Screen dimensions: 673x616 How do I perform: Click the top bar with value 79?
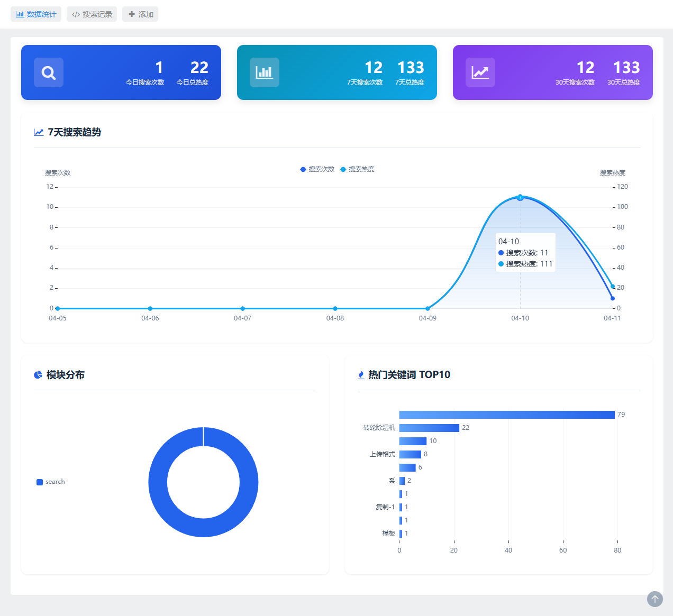point(506,415)
